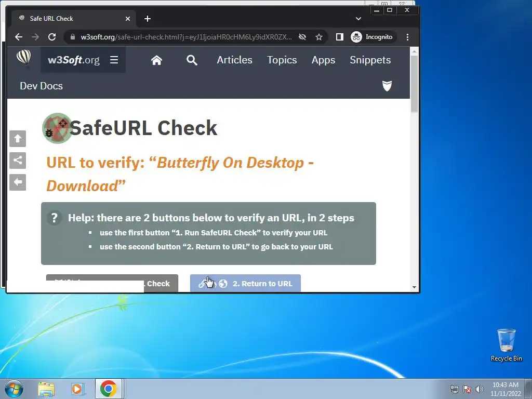Click the network tray icon
Viewport: 532px width, 399px height.
pyautogui.click(x=454, y=389)
